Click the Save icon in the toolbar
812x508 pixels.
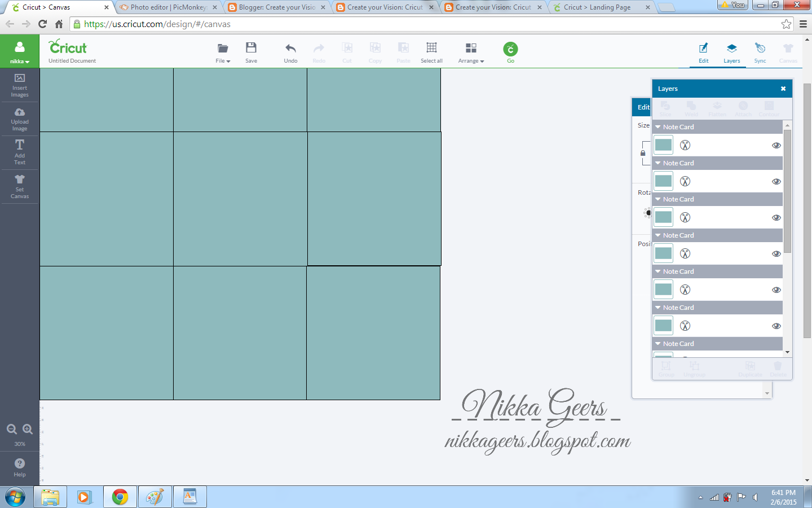pos(251,51)
